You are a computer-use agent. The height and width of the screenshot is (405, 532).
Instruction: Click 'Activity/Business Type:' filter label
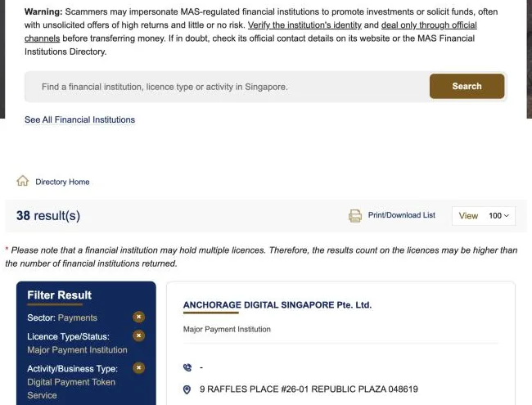[x=72, y=369]
